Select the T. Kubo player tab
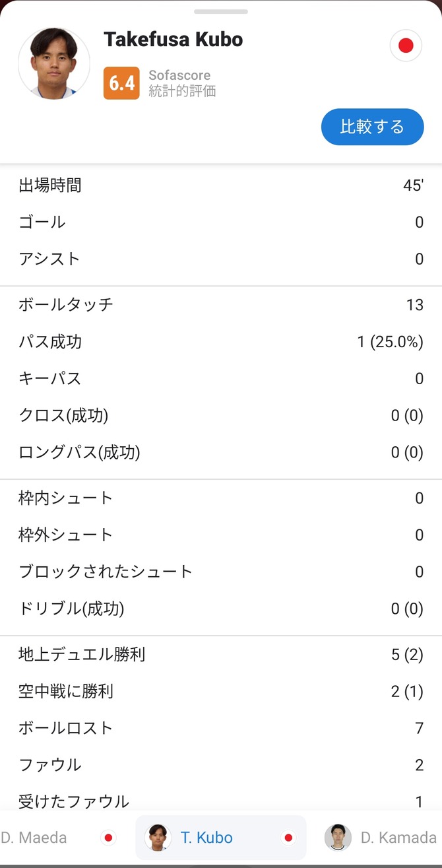Image resolution: width=442 pixels, height=868 pixels. click(206, 838)
